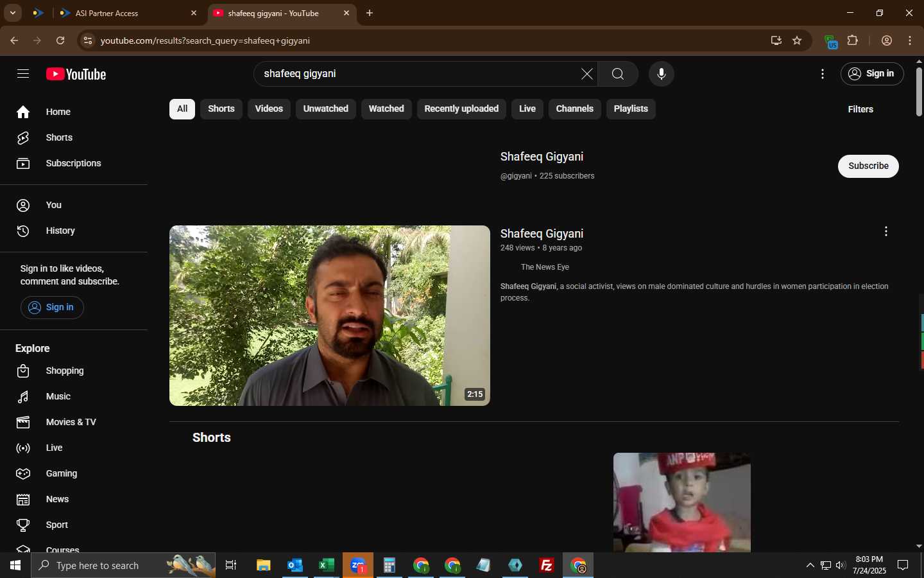Screen dimensions: 924x578
Task: Open Chrome three-dot menu
Action: 910,40
